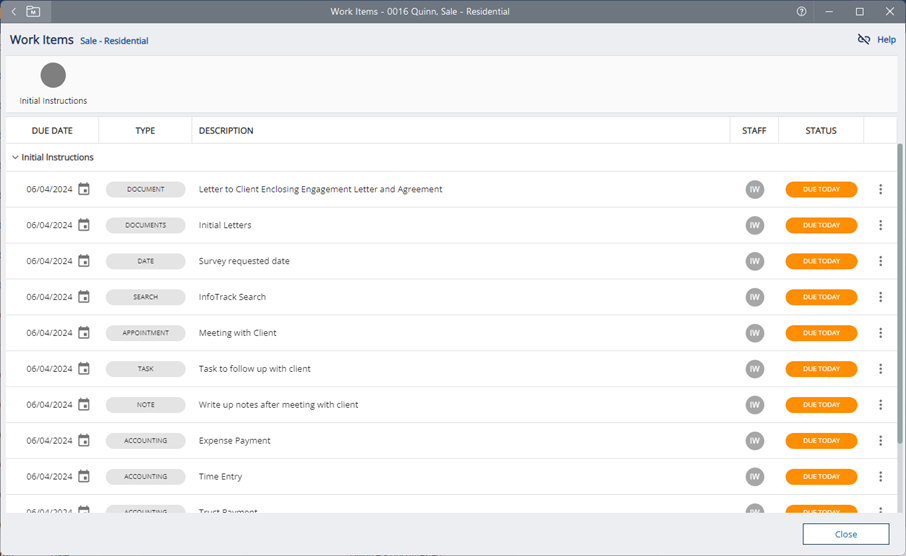Select the Document type tag in first row
The width and height of the screenshot is (906, 556).
(145, 189)
